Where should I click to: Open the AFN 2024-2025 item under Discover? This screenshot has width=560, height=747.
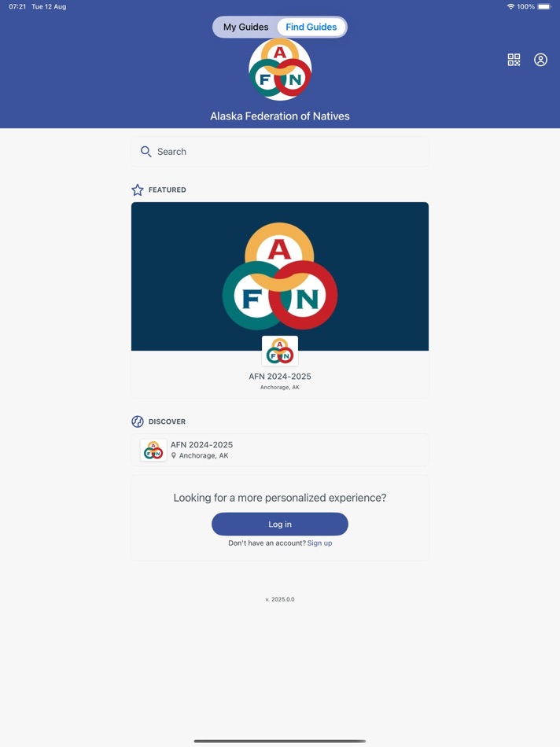(280, 450)
